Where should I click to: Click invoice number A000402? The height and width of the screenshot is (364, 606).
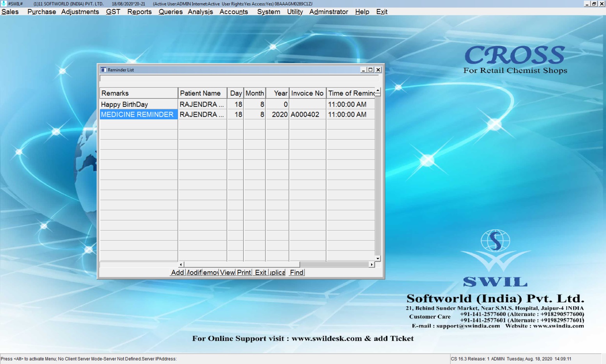[x=307, y=114]
